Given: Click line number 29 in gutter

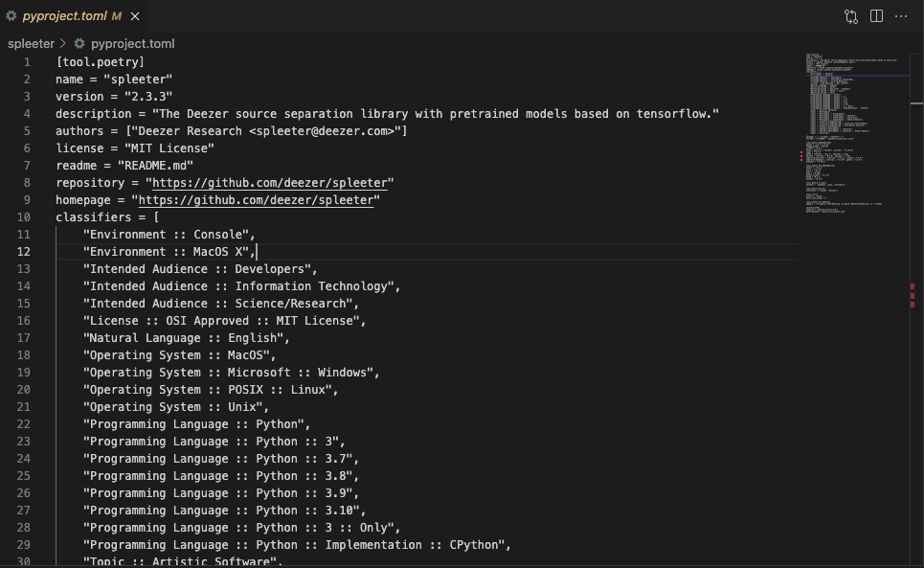Looking at the screenshot, I should pyautogui.click(x=24, y=544).
